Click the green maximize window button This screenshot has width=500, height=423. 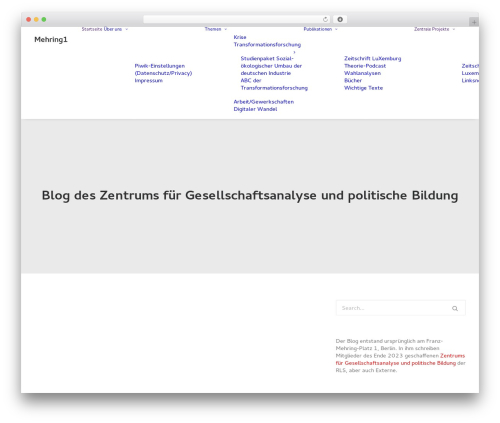(x=44, y=19)
